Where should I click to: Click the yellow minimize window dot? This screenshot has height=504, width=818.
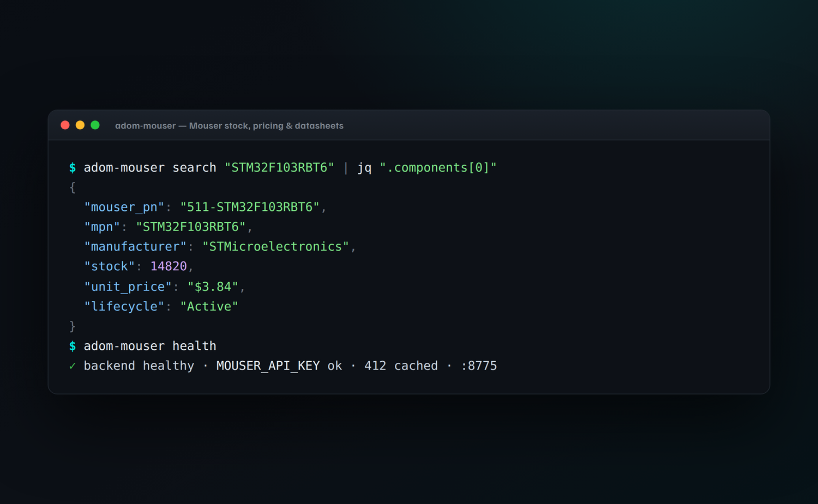[x=80, y=125]
